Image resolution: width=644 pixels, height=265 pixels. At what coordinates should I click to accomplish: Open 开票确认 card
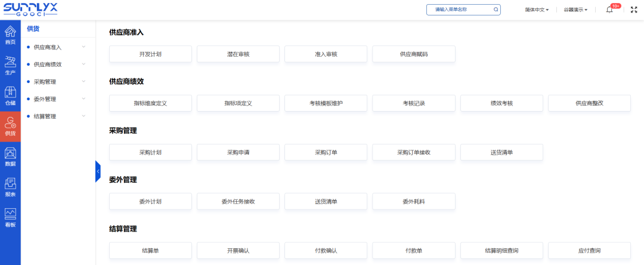click(238, 250)
